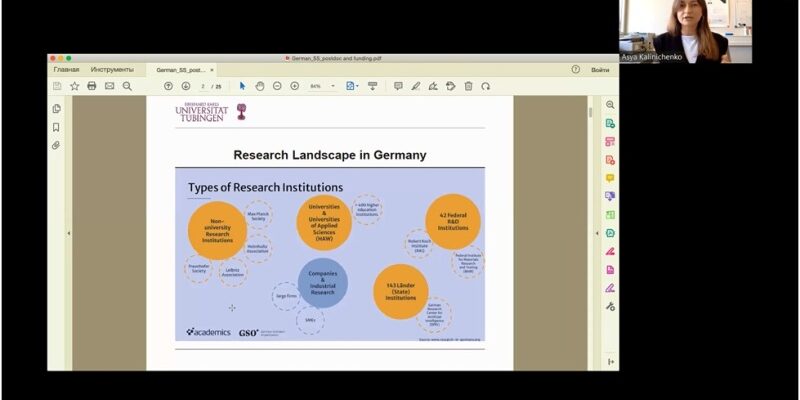Add a sticky note comment
Image resolution: width=800 pixels, height=400 pixels.
[x=398, y=86]
